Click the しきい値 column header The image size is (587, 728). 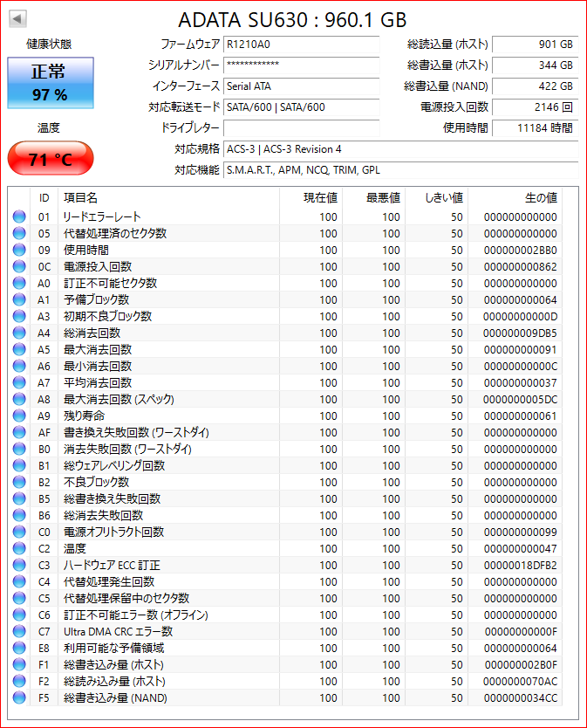point(437,198)
